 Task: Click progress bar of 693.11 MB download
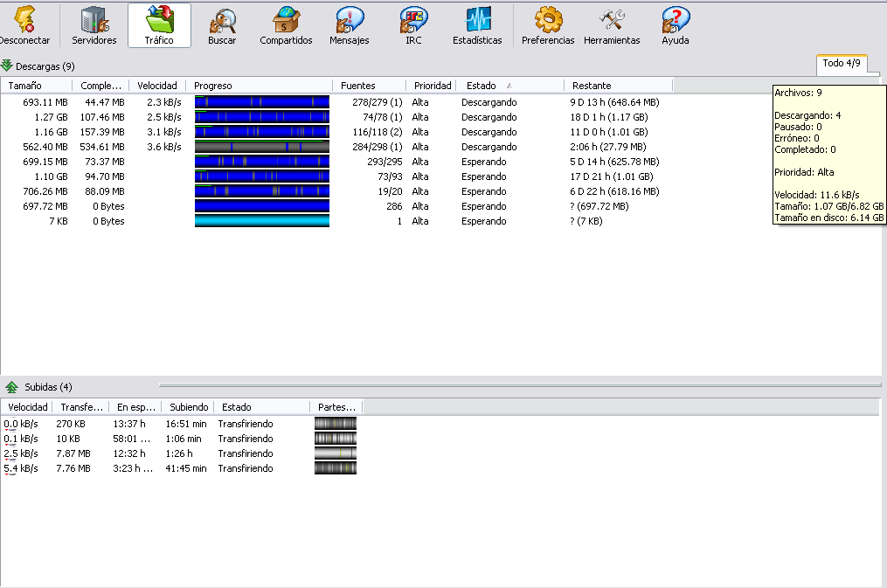tap(262, 101)
